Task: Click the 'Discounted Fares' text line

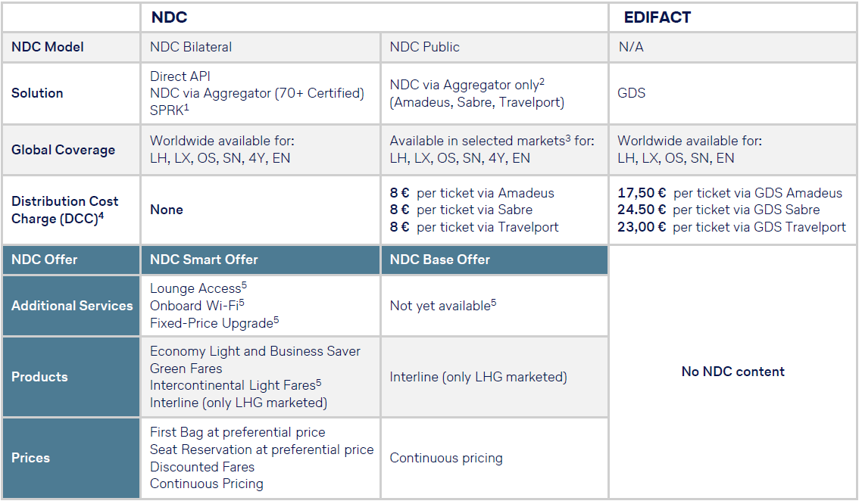Action: [201, 467]
